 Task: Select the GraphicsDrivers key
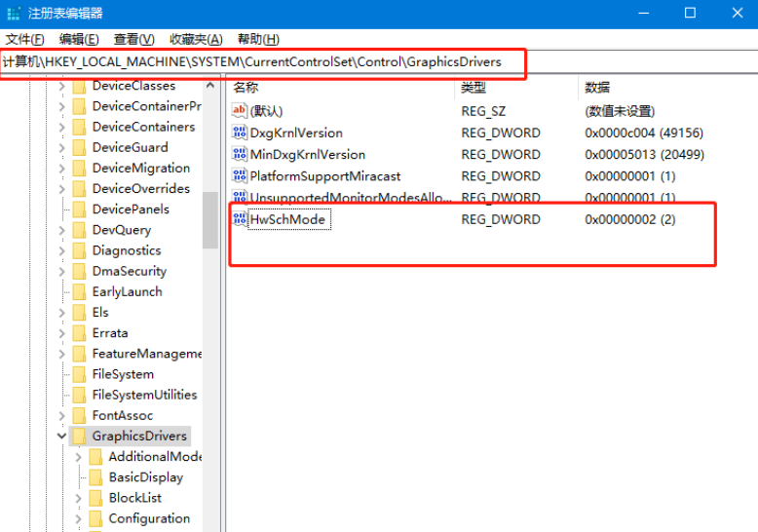[139, 436]
